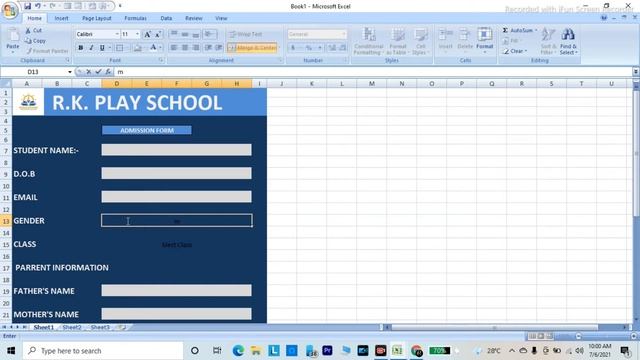Open Conditional Formatting menu
The height and width of the screenshot is (360, 640).
click(368, 41)
